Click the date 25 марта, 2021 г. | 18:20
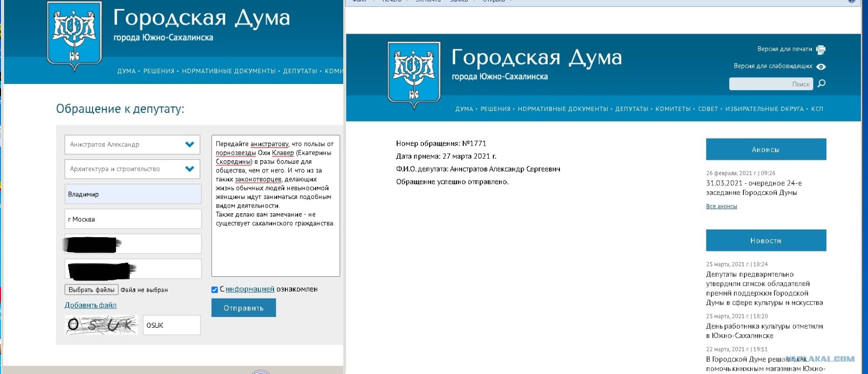This screenshot has height=374, width=868. click(x=737, y=316)
